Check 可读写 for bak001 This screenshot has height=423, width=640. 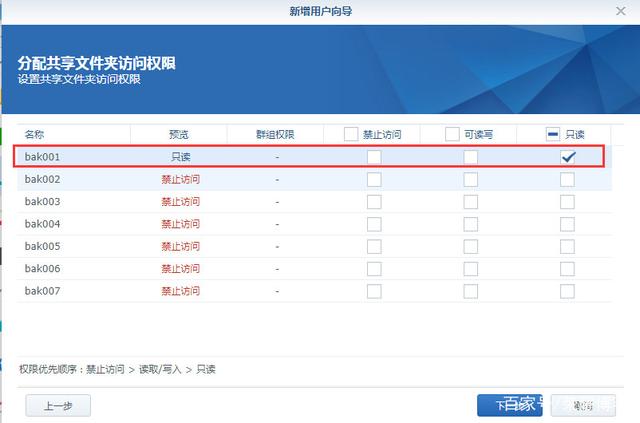click(470, 157)
